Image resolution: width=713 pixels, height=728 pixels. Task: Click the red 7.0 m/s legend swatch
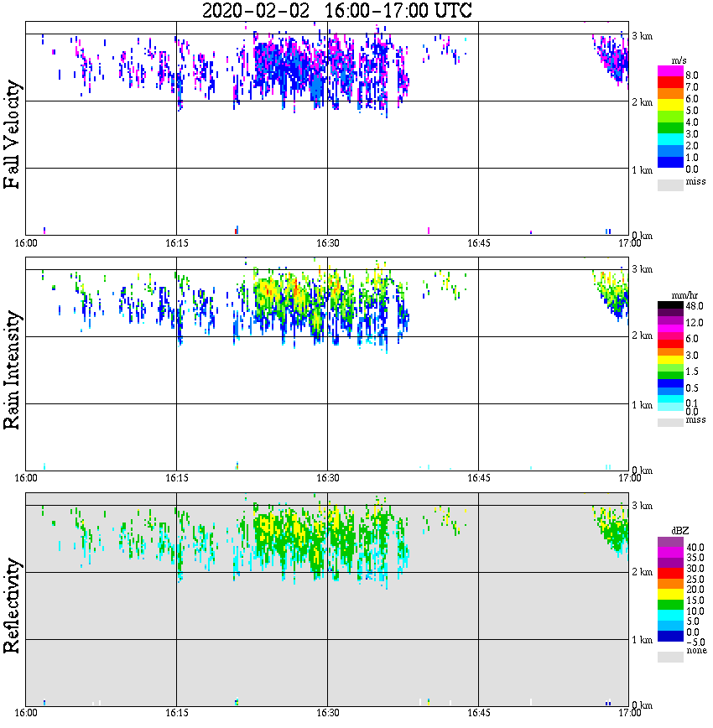click(x=670, y=83)
